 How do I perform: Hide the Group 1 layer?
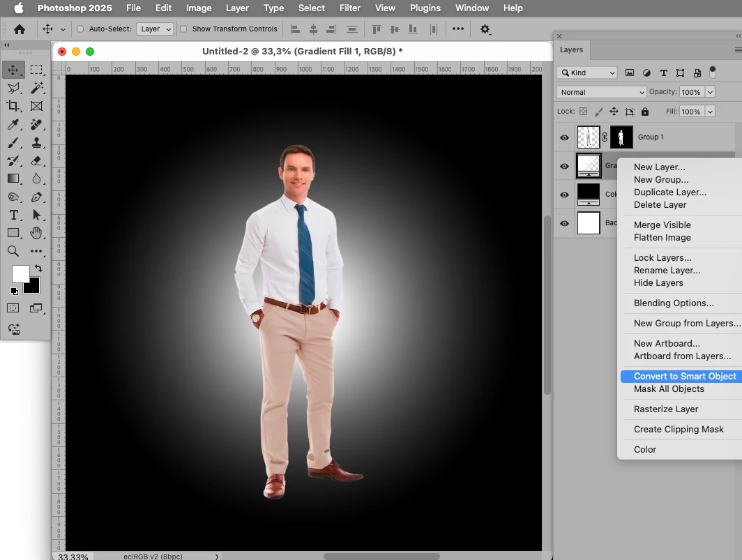(x=565, y=137)
